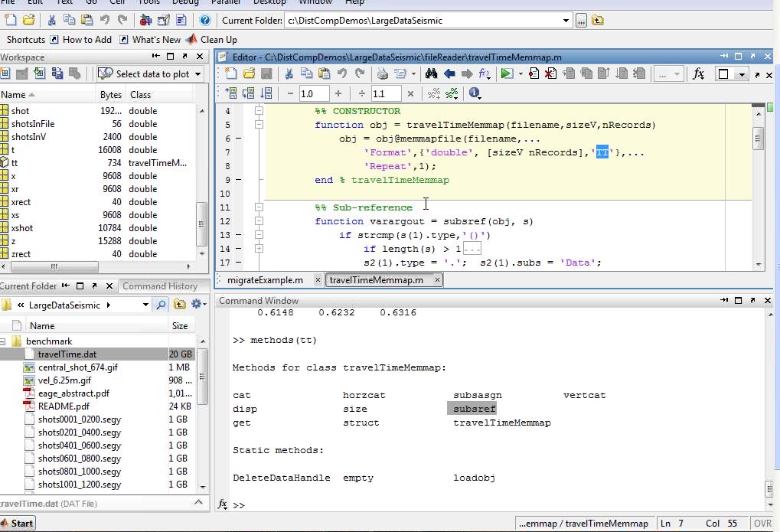This screenshot has height=532, width=780.
Task: Open the Editor layout tile dropdown
Action: (x=742, y=75)
